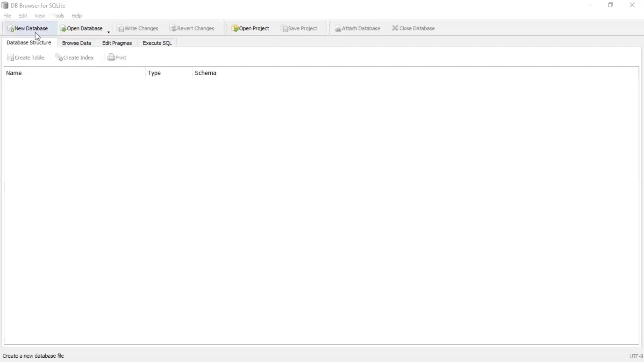Open the Help menu
The image size is (644, 362).
pos(77,15)
